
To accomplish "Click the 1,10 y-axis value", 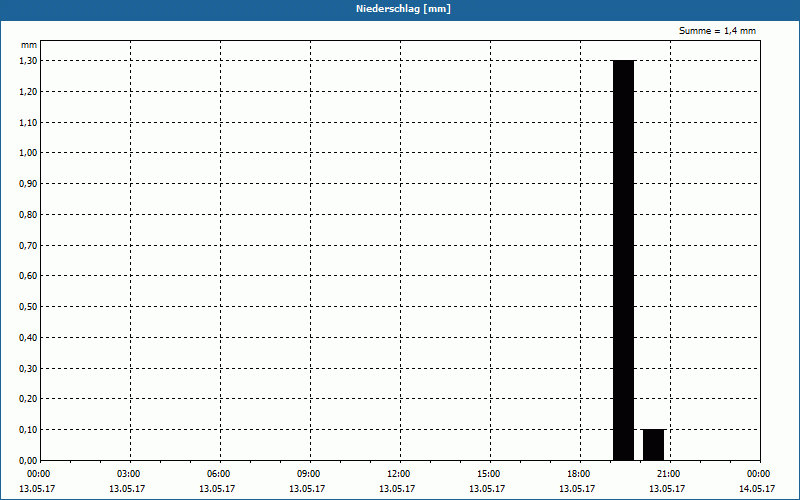I will pos(28,122).
